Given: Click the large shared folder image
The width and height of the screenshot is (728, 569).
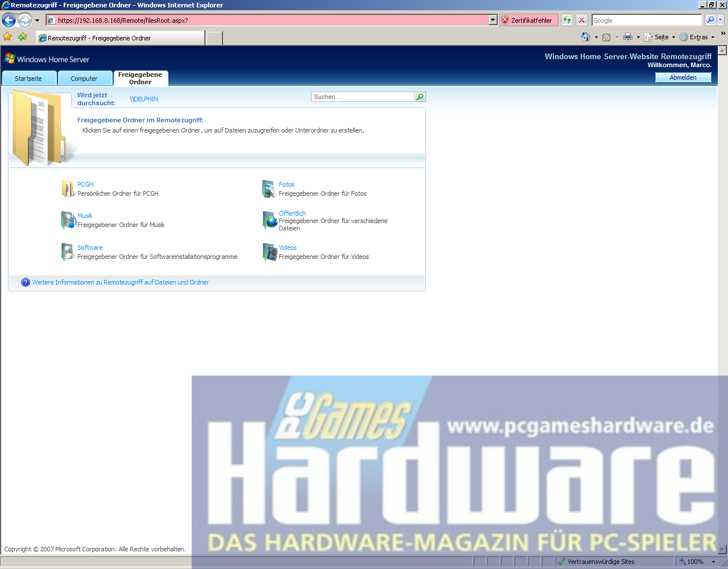Looking at the screenshot, I should 43,128.
